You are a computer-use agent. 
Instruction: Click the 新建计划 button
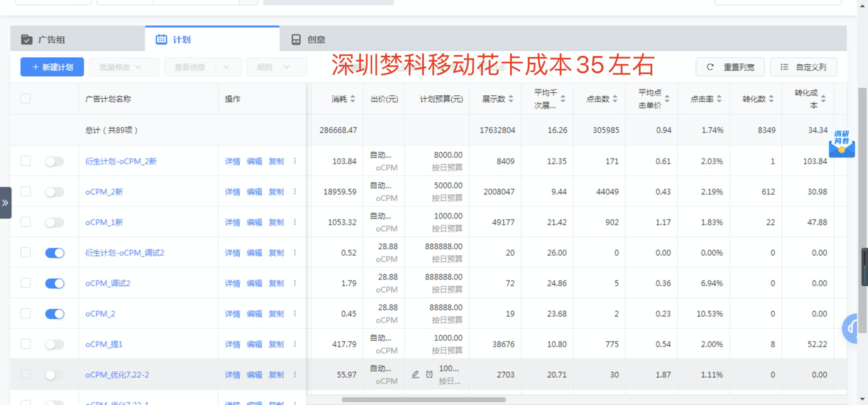click(51, 67)
